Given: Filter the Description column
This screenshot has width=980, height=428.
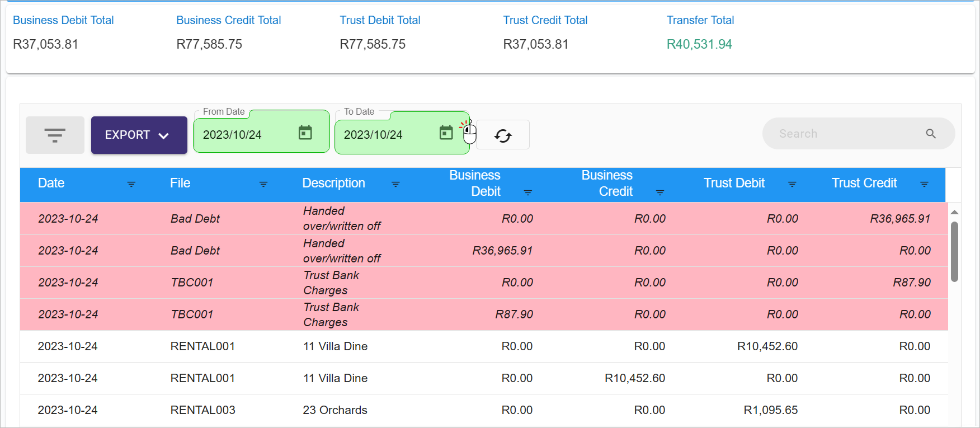Looking at the screenshot, I should (x=395, y=184).
